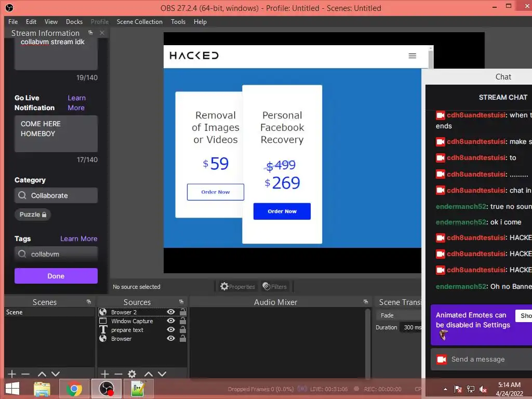
Task: Click Order Now under $59 plan
Action: point(216,192)
